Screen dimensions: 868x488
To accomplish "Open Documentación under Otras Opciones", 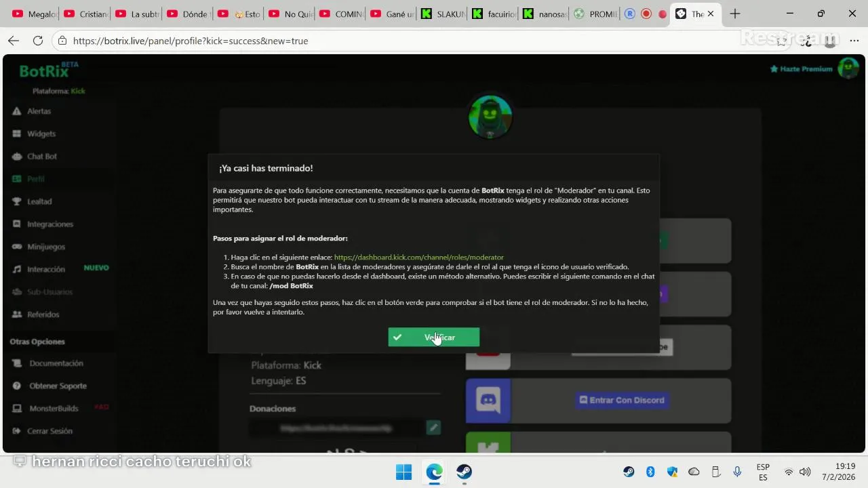I will [56, 363].
